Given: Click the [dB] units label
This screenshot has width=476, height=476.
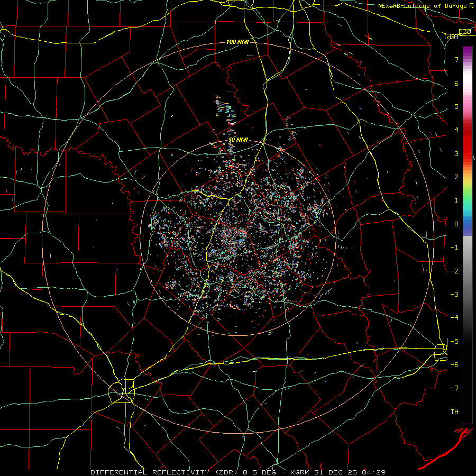Looking at the screenshot, I should (x=451, y=36).
